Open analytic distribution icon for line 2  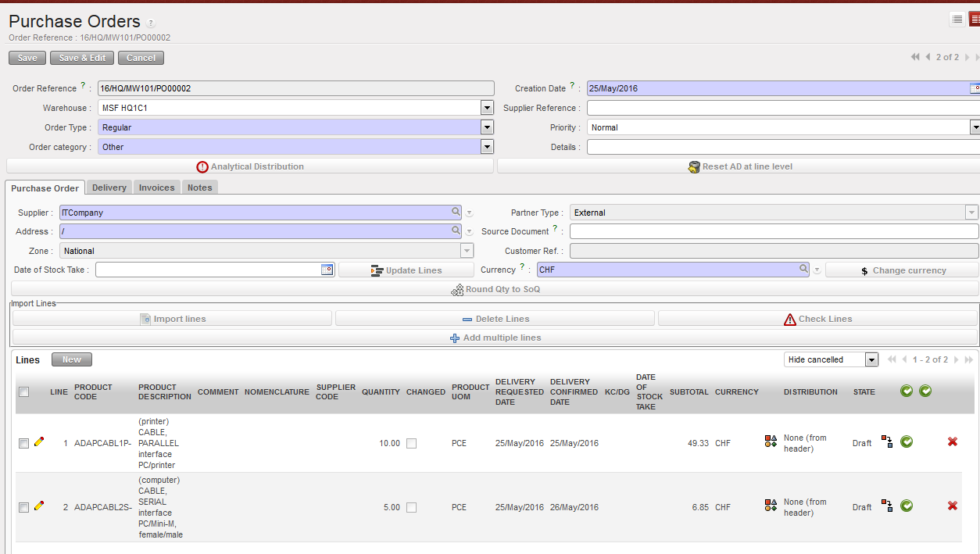[x=771, y=506]
